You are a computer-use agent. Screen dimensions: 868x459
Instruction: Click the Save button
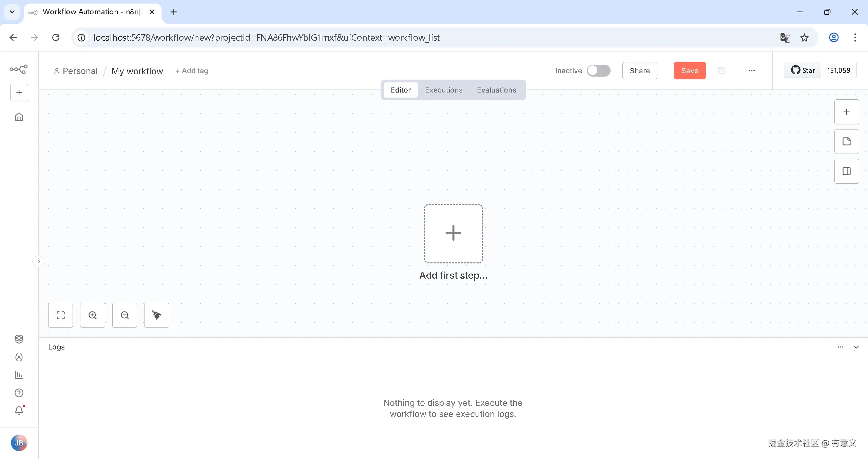point(689,71)
